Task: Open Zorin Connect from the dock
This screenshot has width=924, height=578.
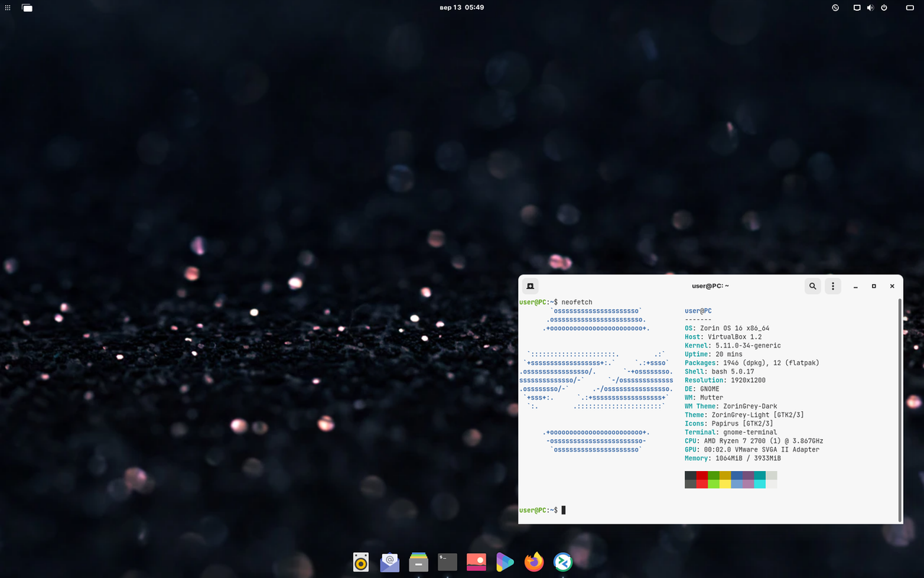Action: [x=562, y=561]
